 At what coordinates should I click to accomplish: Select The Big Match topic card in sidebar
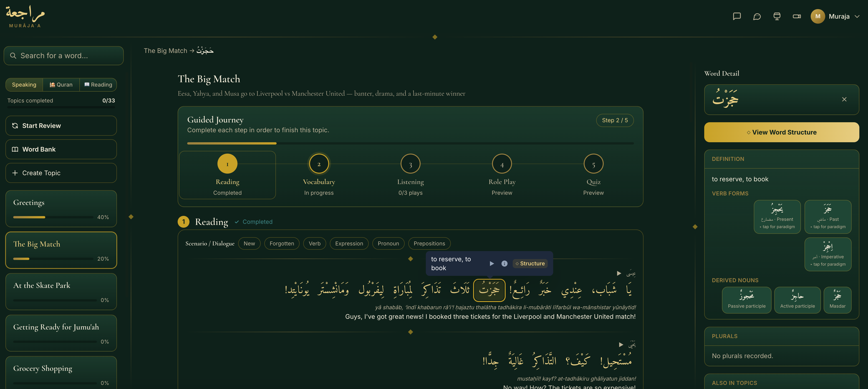point(61,250)
